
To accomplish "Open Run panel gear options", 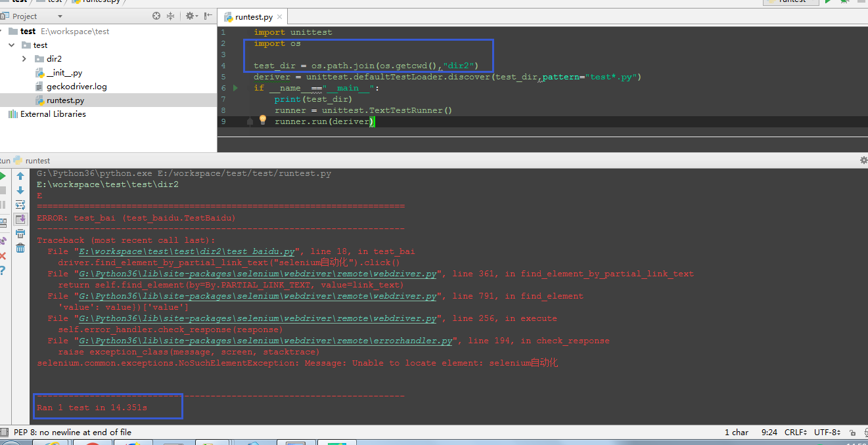I will coord(863,160).
